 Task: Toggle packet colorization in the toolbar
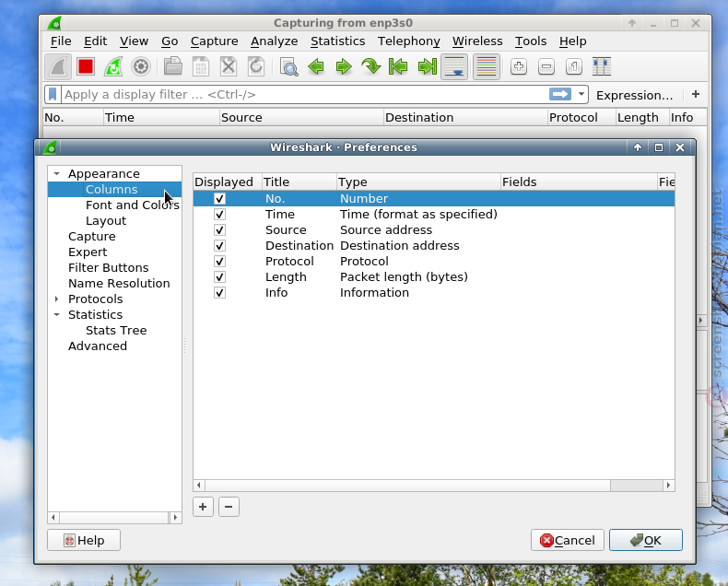coord(487,67)
